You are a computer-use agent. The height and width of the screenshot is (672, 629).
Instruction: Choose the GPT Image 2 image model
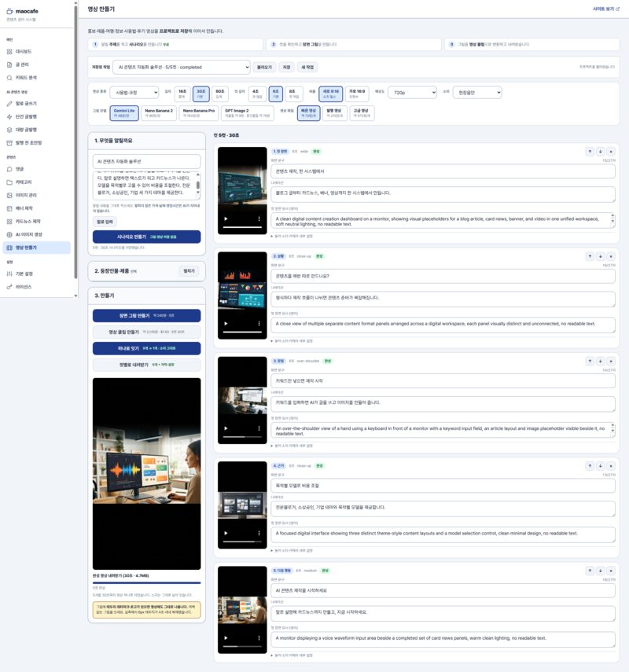248,112
